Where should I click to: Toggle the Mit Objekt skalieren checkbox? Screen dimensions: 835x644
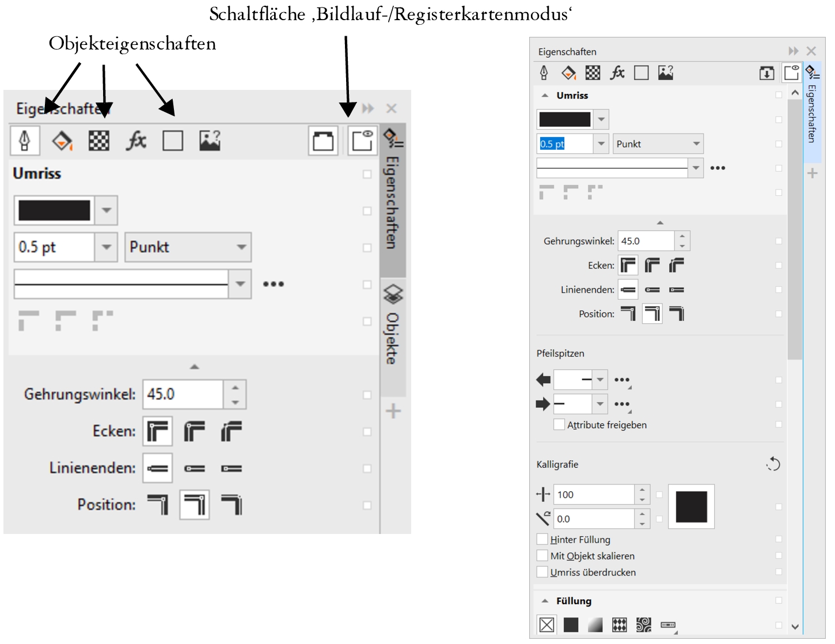tap(542, 555)
